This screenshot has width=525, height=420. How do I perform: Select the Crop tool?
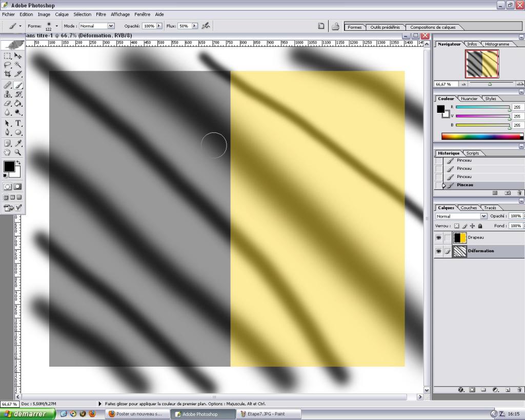tap(7, 74)
